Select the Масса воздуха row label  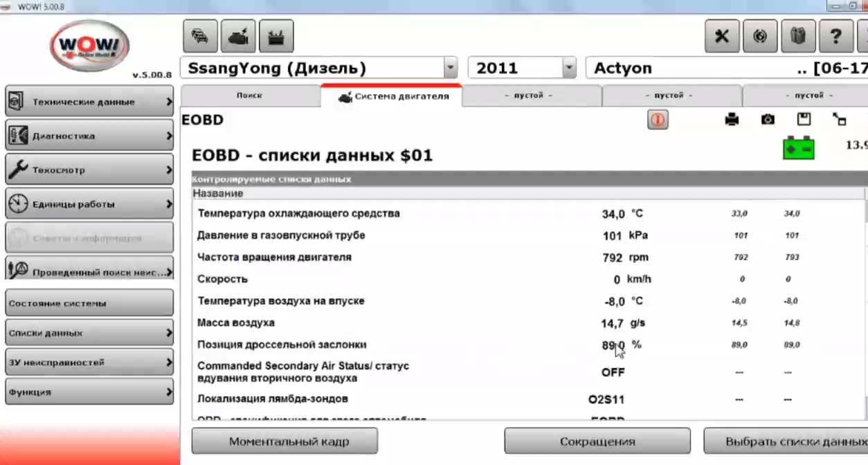click(236, 322)
